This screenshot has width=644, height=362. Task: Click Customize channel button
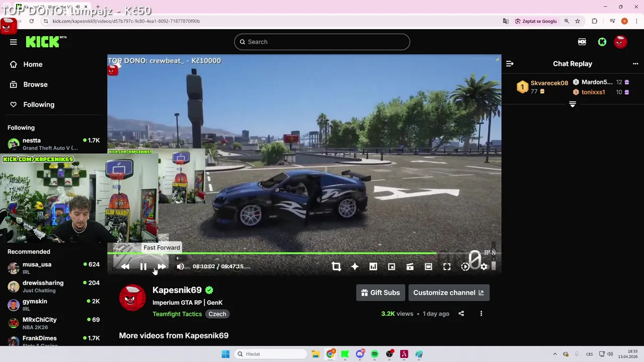tap(448, 293)
